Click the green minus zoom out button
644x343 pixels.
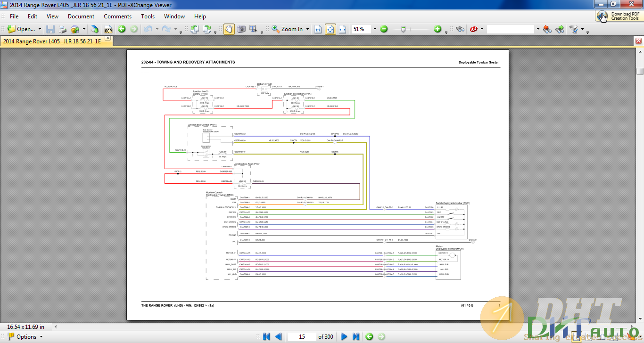pyautogui.click(x=384, y=29)
